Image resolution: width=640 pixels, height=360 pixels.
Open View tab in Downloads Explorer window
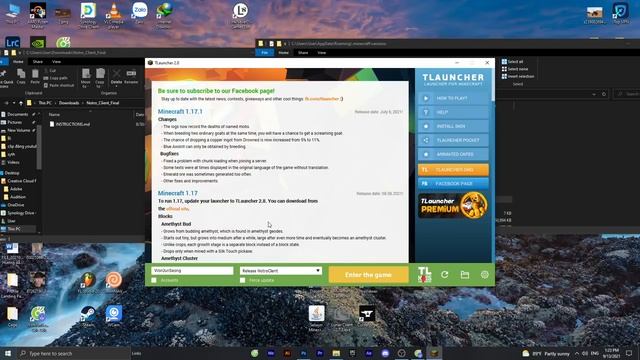pos(56,62)
